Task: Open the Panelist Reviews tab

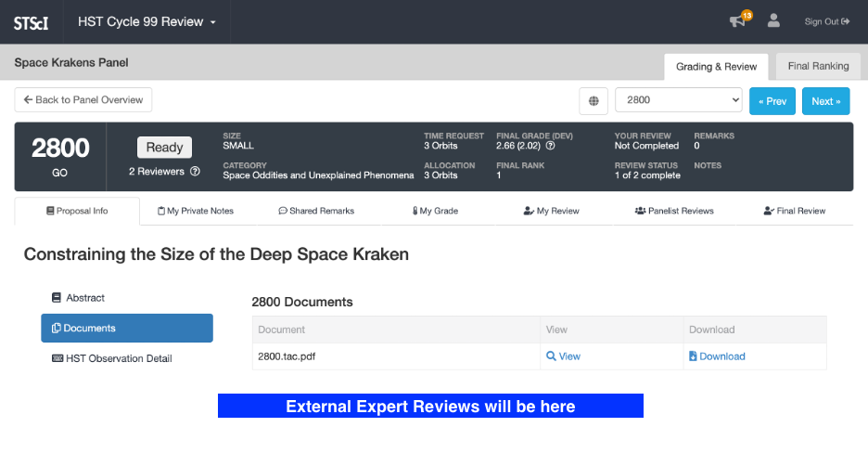Action: point(674,211)
